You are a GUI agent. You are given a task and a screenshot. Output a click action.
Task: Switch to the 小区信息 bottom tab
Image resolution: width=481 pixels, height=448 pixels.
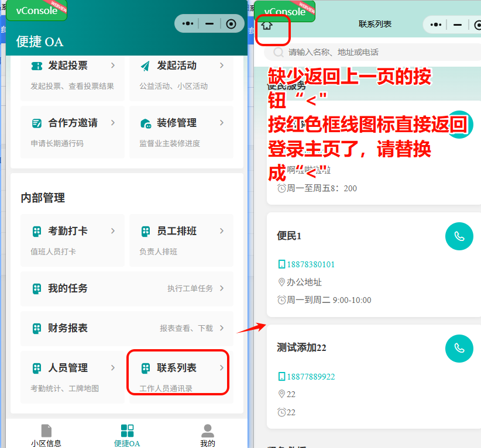pyautogui.click(x=46, y=436)
